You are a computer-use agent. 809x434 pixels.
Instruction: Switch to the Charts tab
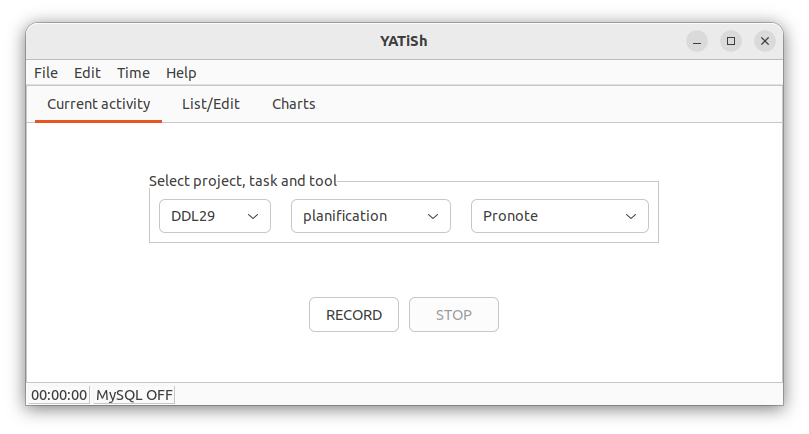[294, 104]
